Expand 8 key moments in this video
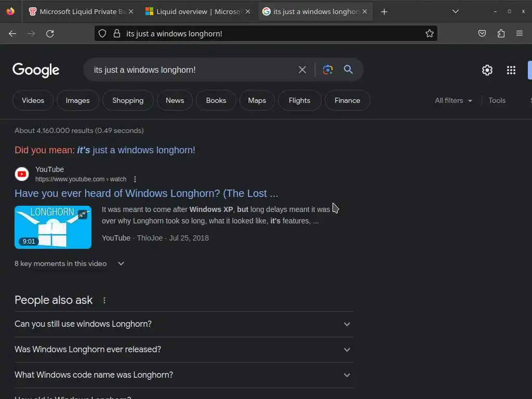Image resolution: width=532 pixels, height=399 pixels. (x=70, y=263)
